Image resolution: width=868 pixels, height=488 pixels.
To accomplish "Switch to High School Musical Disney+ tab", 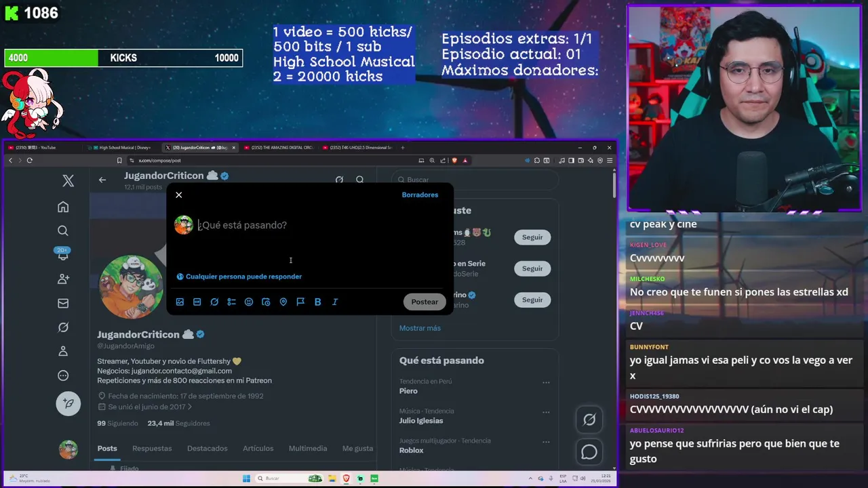I will click(x=122, y=147).
